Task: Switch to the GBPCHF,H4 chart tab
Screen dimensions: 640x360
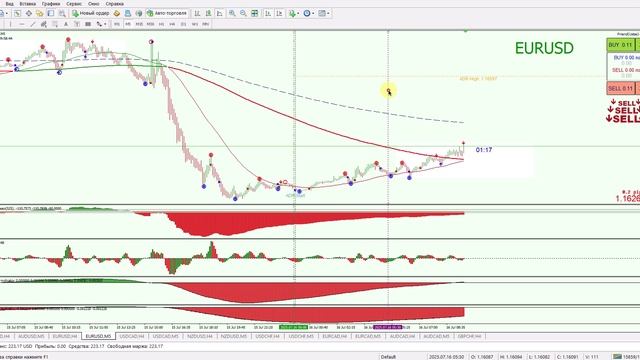Action: (469, 336)
